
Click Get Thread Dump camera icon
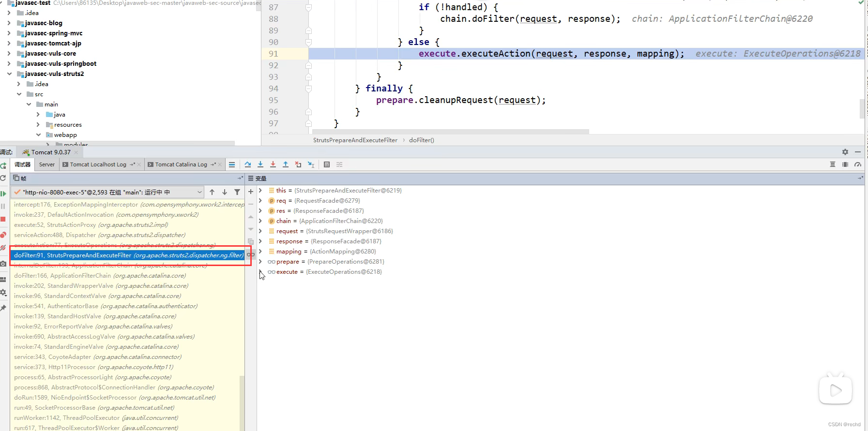click(3, 264)
